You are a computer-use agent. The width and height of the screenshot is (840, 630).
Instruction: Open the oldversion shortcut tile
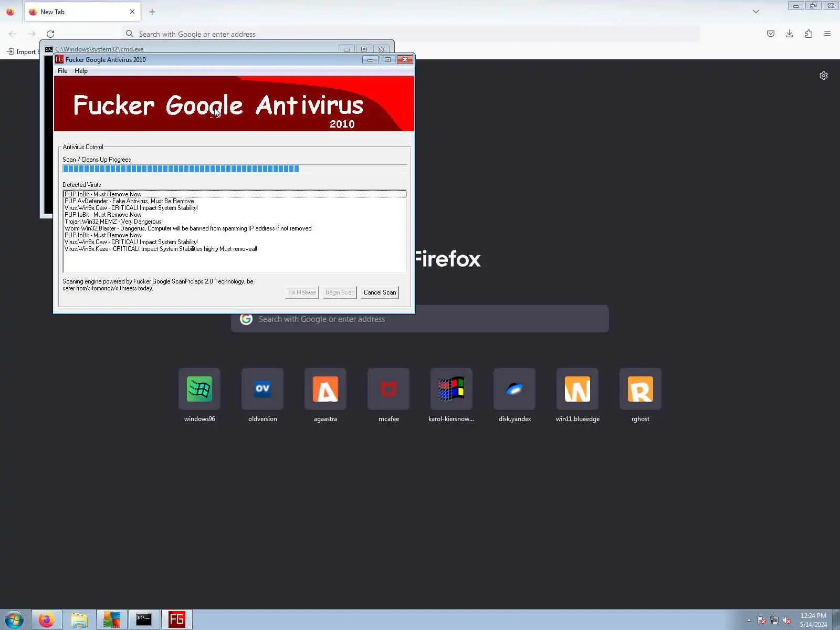[x=262, y=389]
